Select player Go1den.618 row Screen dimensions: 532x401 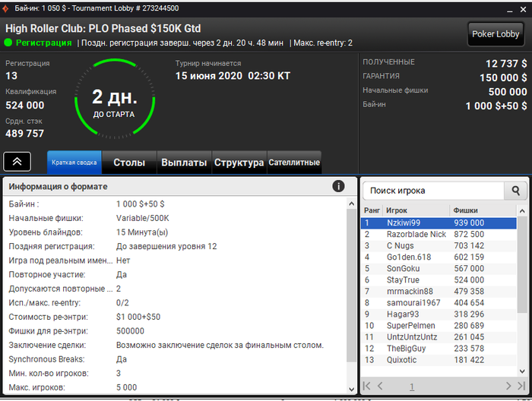point(439,257)
